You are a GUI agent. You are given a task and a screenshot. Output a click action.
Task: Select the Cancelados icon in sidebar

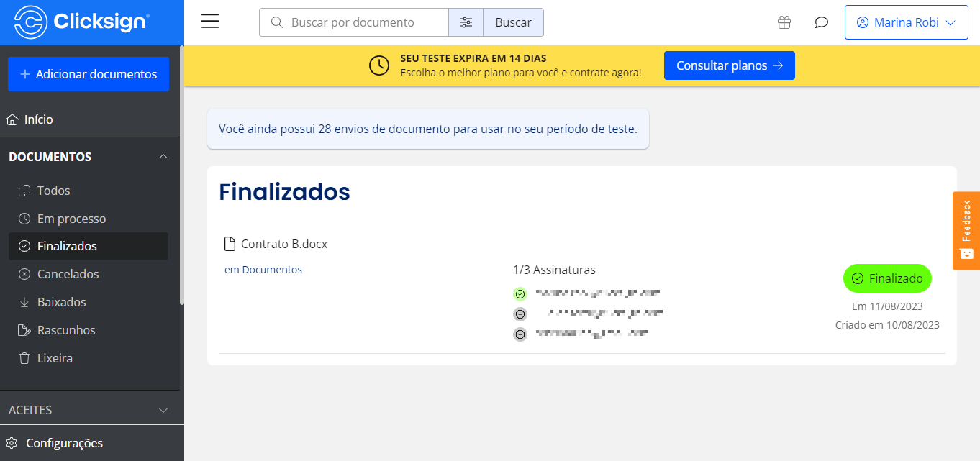click(x=22, y=273)
